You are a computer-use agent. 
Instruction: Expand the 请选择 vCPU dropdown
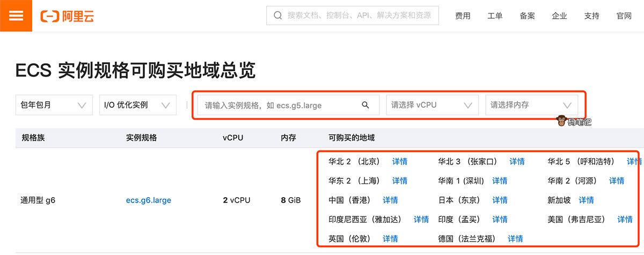432,105
